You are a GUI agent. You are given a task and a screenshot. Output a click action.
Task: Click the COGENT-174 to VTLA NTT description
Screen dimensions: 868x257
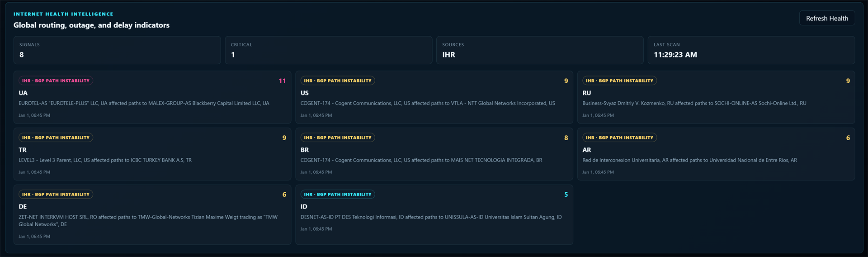coord(428,103)
